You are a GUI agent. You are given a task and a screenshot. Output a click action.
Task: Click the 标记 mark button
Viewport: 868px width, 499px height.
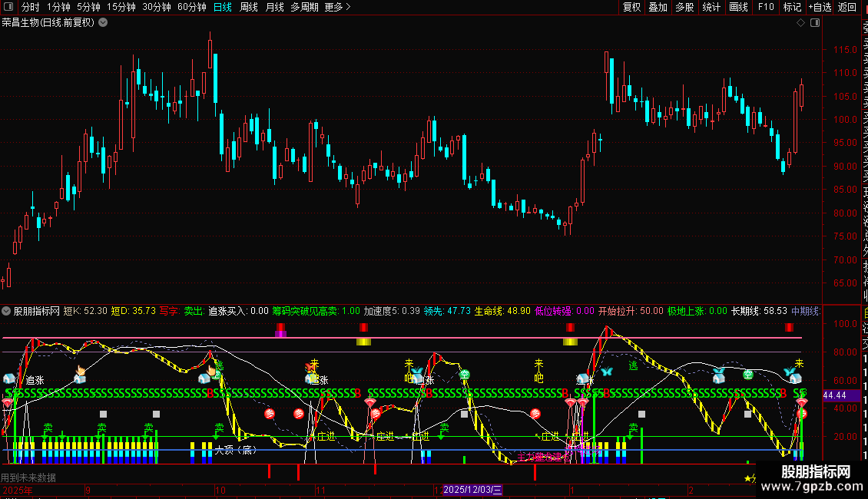(792, 7)
